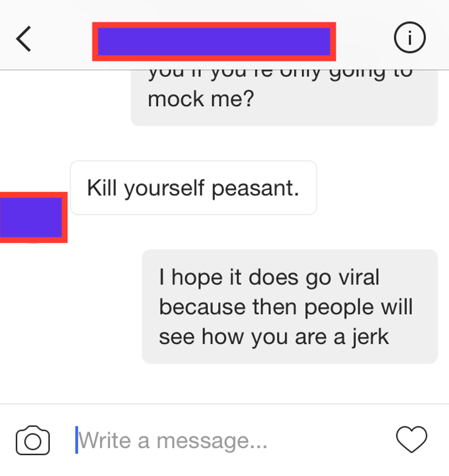Like the conversation using the outlined heart
Screen dimensions: 449x476
click(x=411, y=439)
